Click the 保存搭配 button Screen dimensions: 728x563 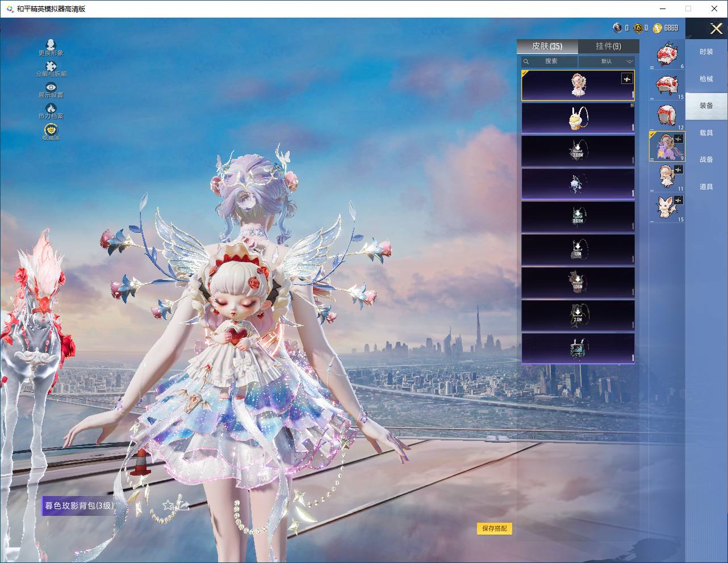pyautogui.click(x=495, y=528)
